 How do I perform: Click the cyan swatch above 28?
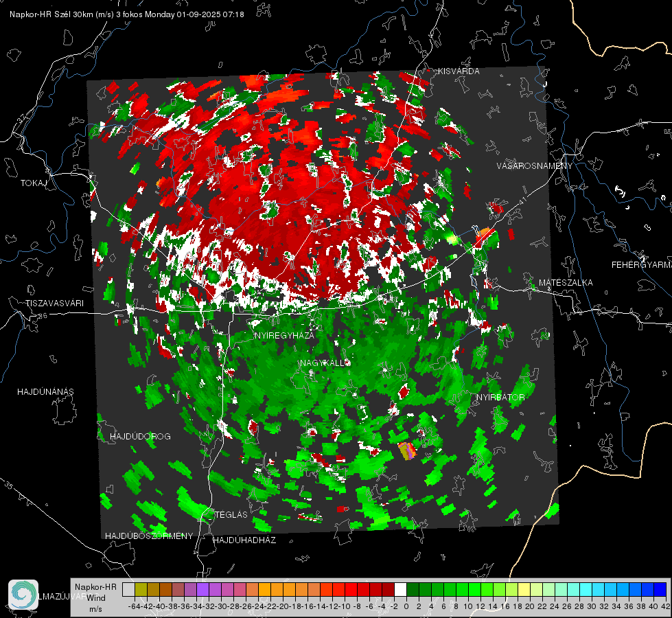pos(586,590)
